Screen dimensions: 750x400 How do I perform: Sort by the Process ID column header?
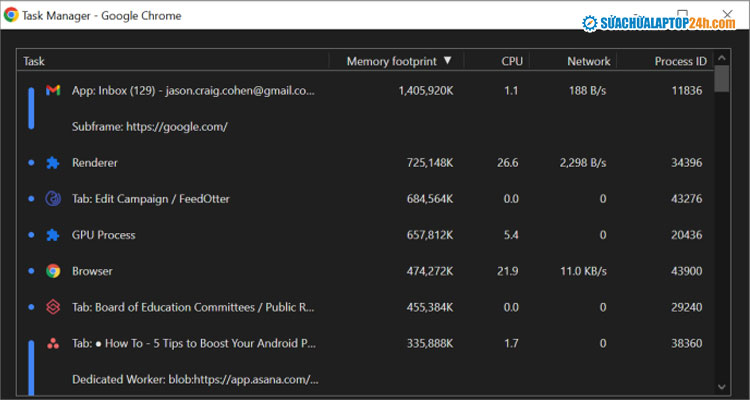(680, 61)
